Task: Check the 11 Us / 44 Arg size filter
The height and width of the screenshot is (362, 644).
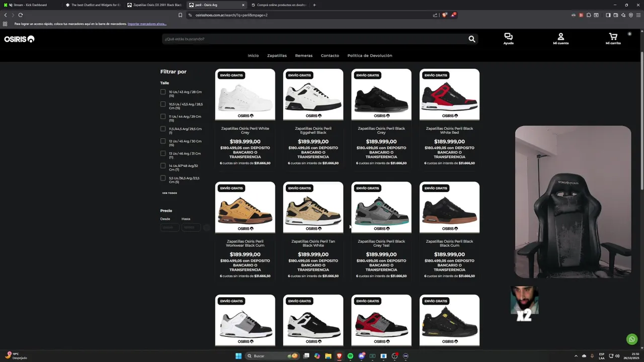Action: 163,117
